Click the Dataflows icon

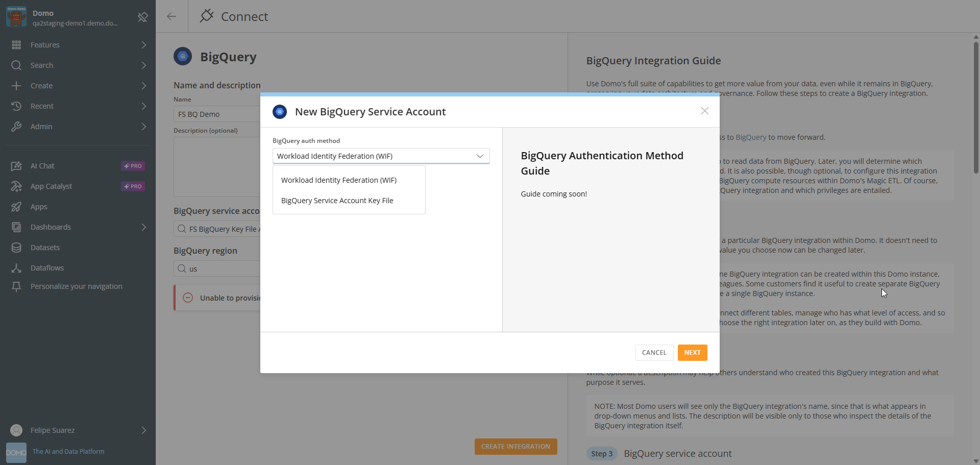16,268
